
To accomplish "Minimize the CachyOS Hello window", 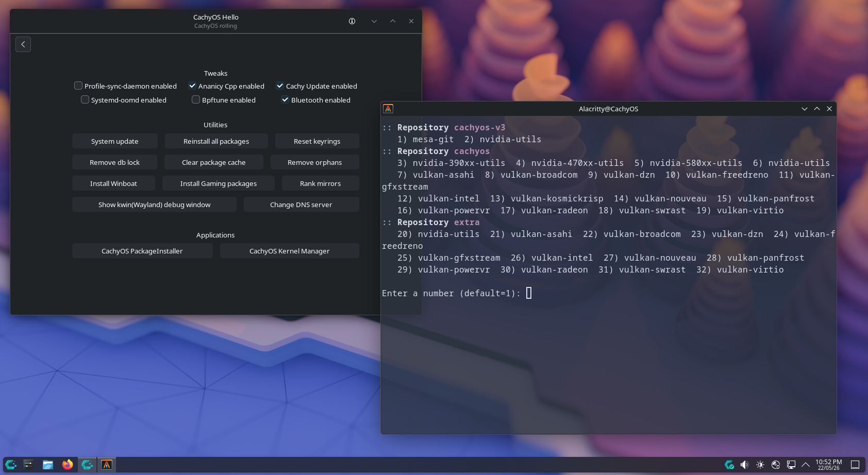I will tap(374, 21).
